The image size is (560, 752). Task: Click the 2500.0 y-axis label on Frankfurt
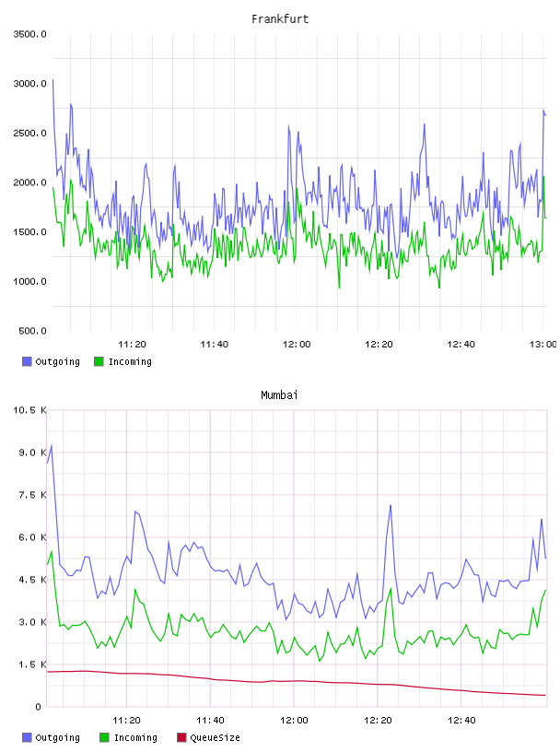pyautogui.click(x=29, y=133)
